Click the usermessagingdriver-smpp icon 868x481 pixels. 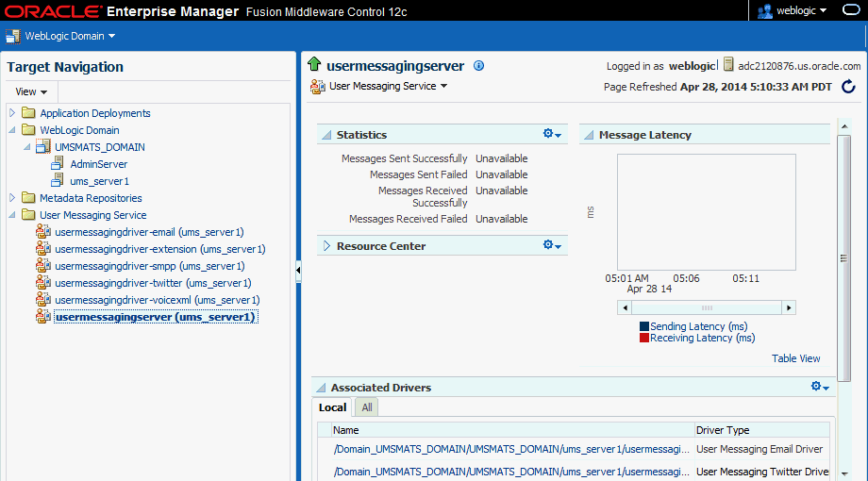click(x=43, y=266)
